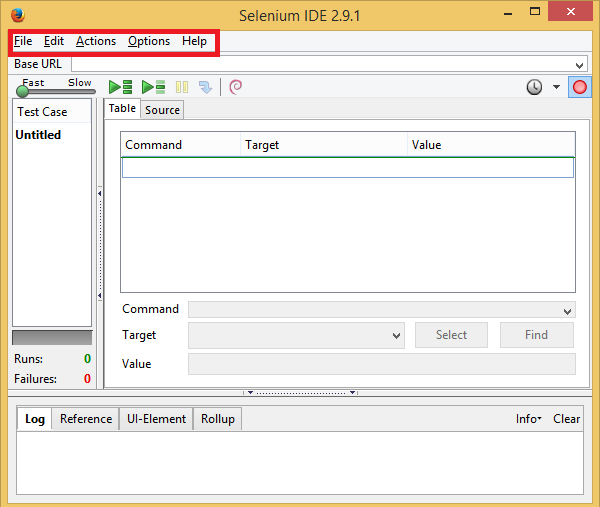This screenshot has height=507, width=600.
Task: Open the Target dropdown list
Action: point(397,336)
